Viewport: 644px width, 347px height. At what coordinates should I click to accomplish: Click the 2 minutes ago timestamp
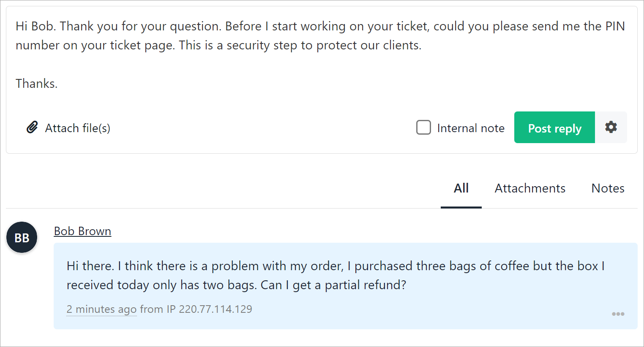point(101,309)
